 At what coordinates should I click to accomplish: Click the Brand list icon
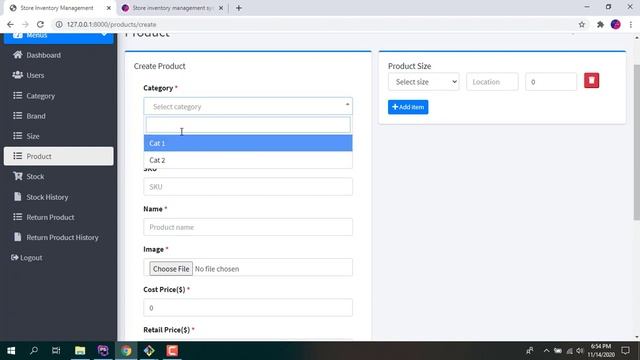pos(17,116)
